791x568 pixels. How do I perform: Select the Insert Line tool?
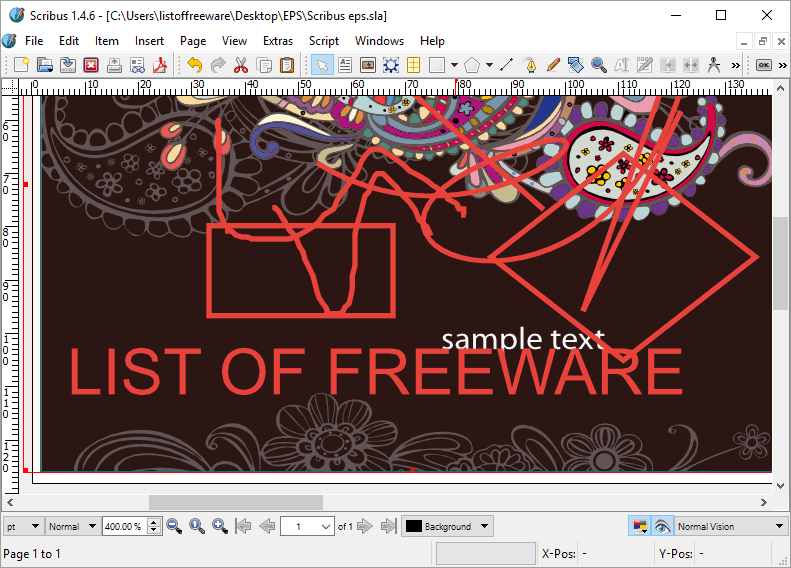click(506, 65)
